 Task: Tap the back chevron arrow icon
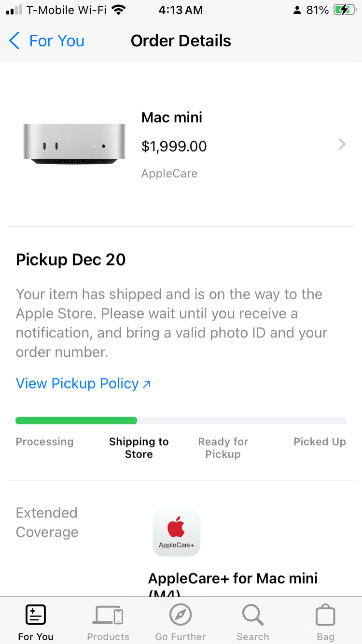point(14,41)
